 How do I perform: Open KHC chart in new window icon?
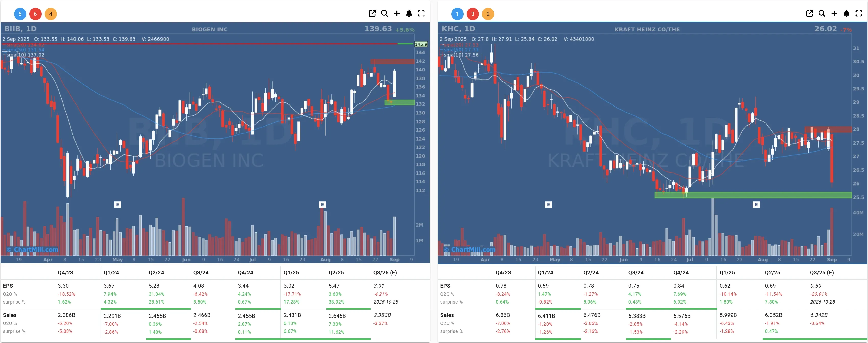click(809, 14)
